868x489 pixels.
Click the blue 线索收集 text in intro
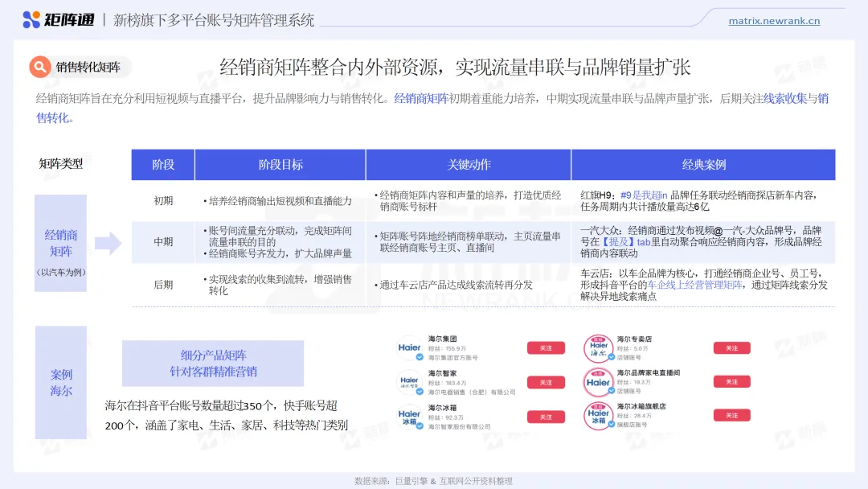point(785,99)
